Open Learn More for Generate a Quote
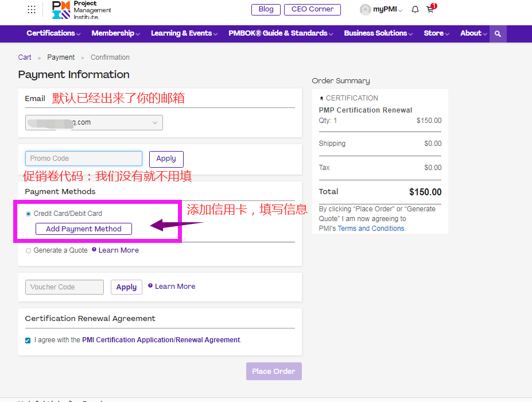Screen dimensions: 532x402 [118, 250]
